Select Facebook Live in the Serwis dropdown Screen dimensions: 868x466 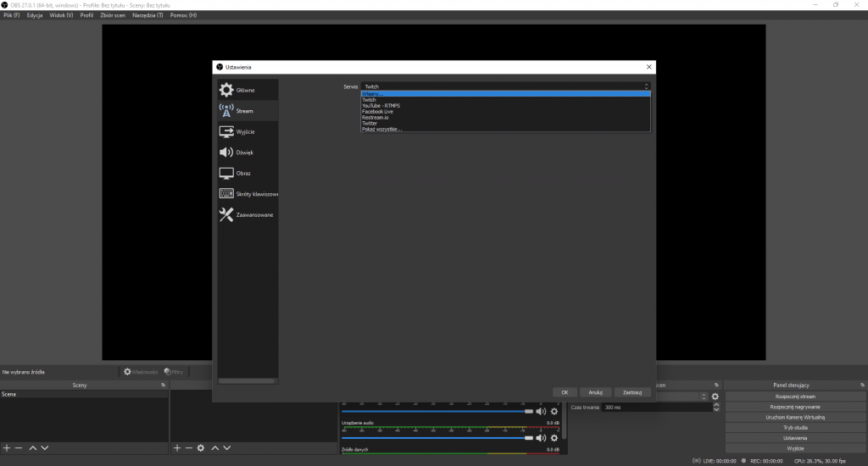pos(378,112)
